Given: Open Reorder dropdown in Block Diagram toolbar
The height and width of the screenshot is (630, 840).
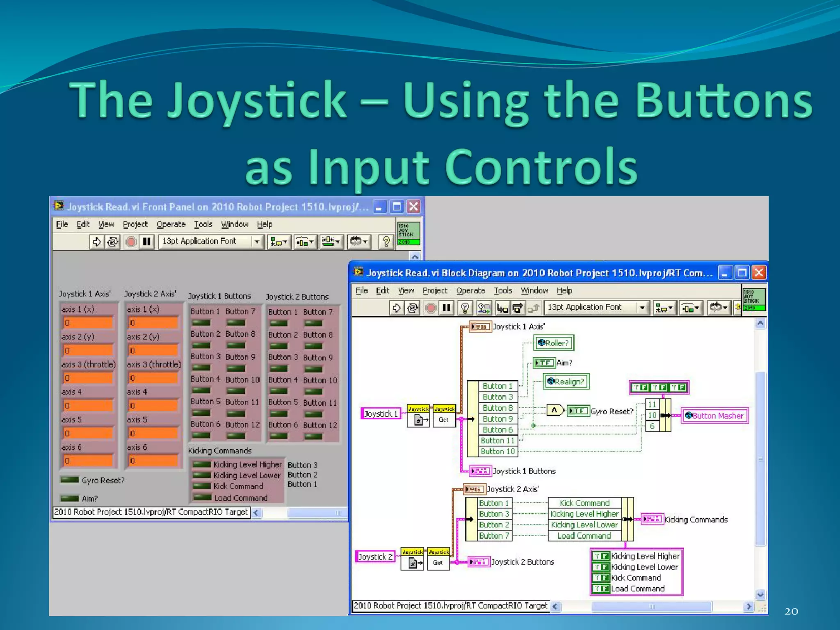Looking at the screenshot, I should pyautogui.click(x=719, y=308).
